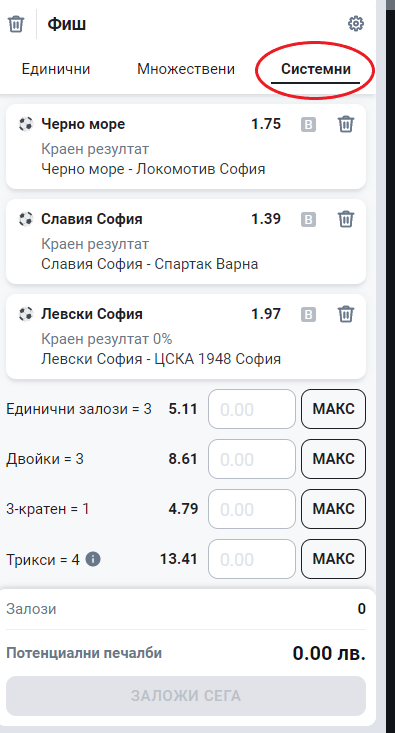The height and width of the screenshot is (733, 395).
Task: Focus stake field for 3-кратен bet
Action: (x=252, y=509)
